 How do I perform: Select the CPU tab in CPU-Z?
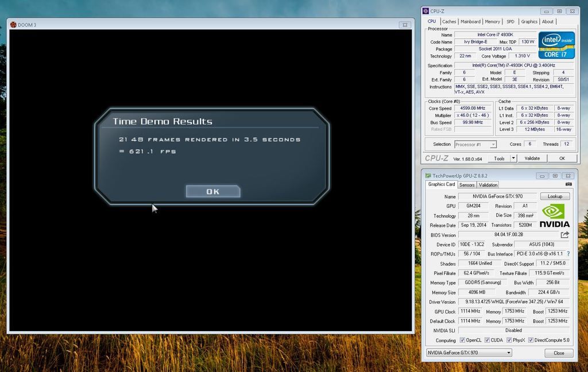tap(432, 21)
